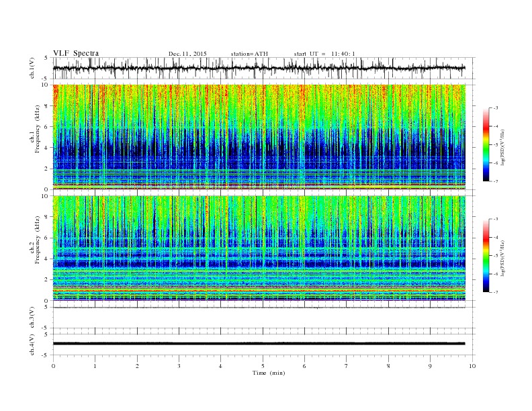Click the thick ch.4 voltage trace
532x411 pixels.
(x=259, y=344)
